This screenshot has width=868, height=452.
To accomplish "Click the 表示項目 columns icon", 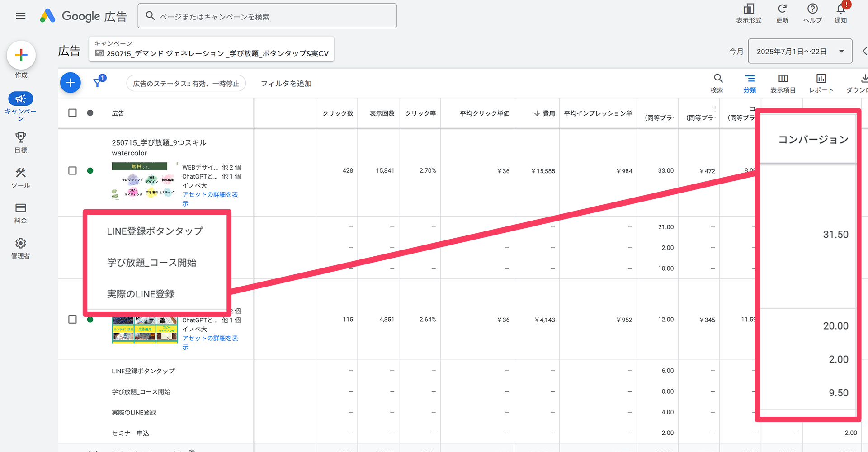I will click(783, 79).
